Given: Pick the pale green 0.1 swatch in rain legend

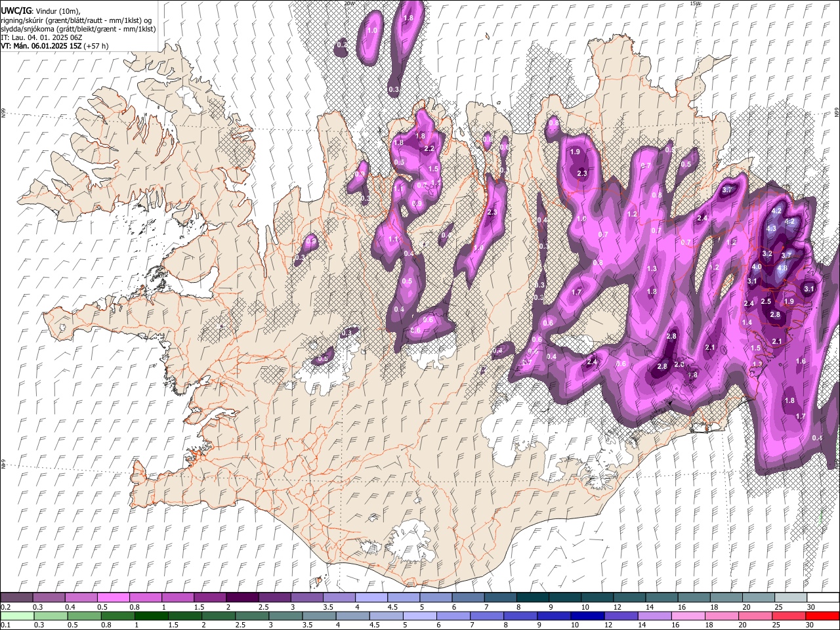Looking at the screenshot, I should [16, 616].
